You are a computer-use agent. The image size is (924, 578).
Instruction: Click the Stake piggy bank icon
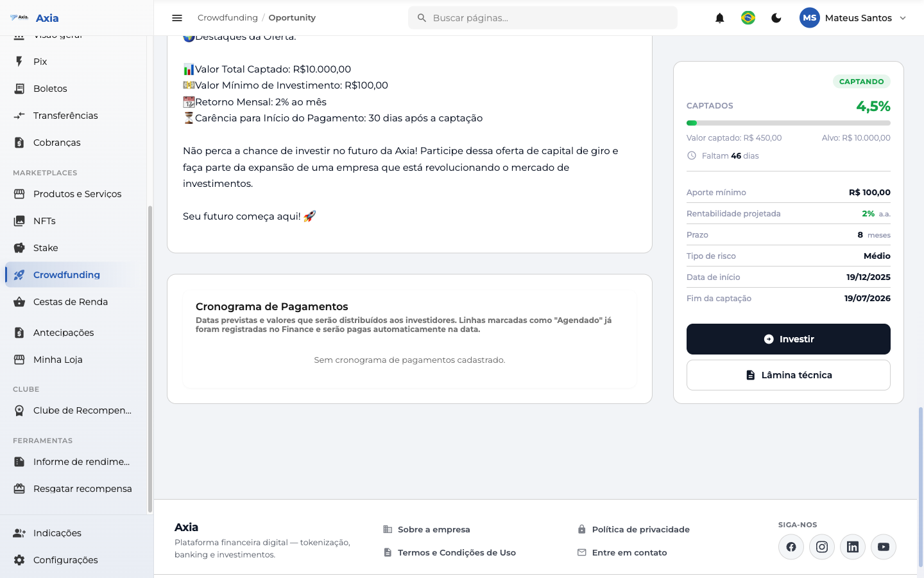19,248
